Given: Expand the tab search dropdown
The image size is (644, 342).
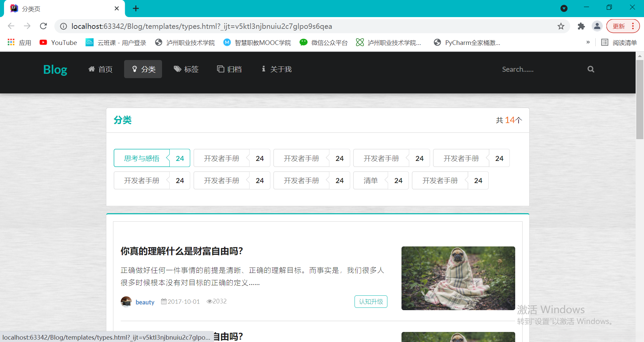Looking at the screenshot, I should [564, 8].
